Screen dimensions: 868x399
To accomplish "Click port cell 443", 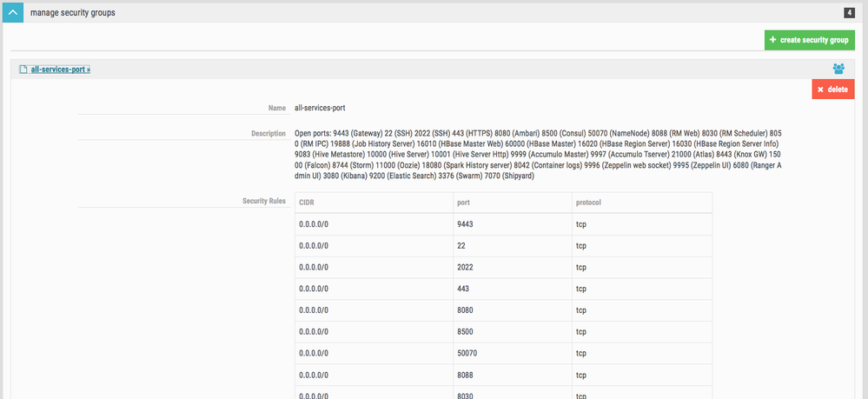I will [x=513, y=289].
